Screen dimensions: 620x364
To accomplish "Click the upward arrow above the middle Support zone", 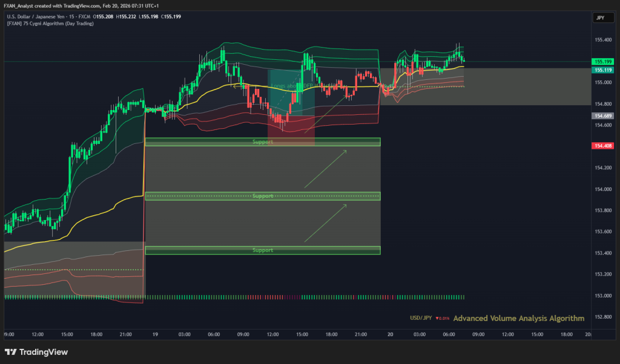I will 326,168.
